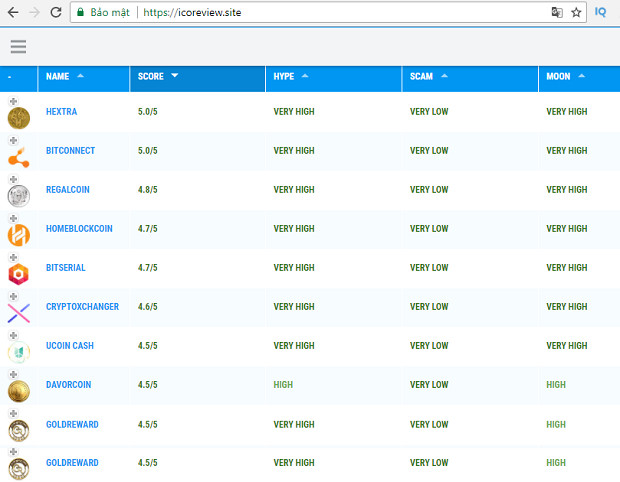Go back with the browser back arrow
The height and width of the screenshot is (482, 620).
point(13,12)
